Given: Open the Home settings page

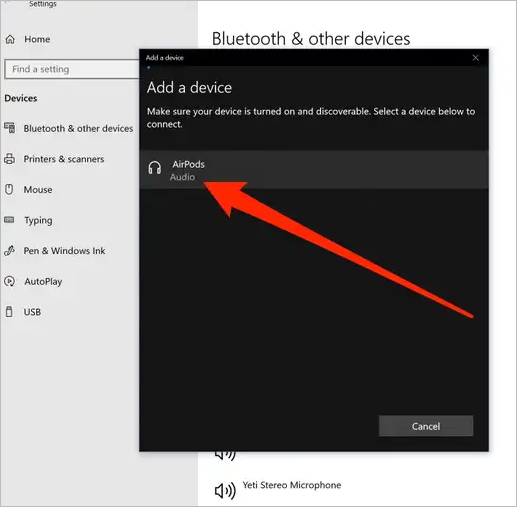Looking at the screenshot, I should click(x=37, y=39).
